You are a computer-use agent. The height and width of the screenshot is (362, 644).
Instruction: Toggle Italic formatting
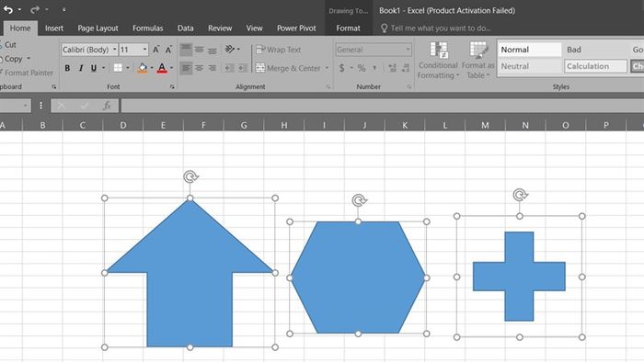point(81,68)
